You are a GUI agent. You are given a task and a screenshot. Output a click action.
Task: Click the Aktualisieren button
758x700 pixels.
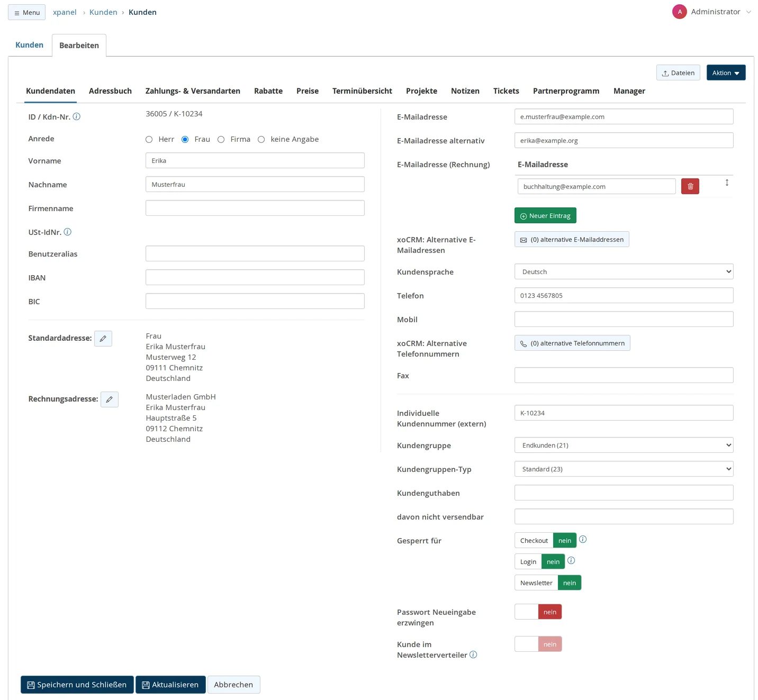click(x=170, y=685)
